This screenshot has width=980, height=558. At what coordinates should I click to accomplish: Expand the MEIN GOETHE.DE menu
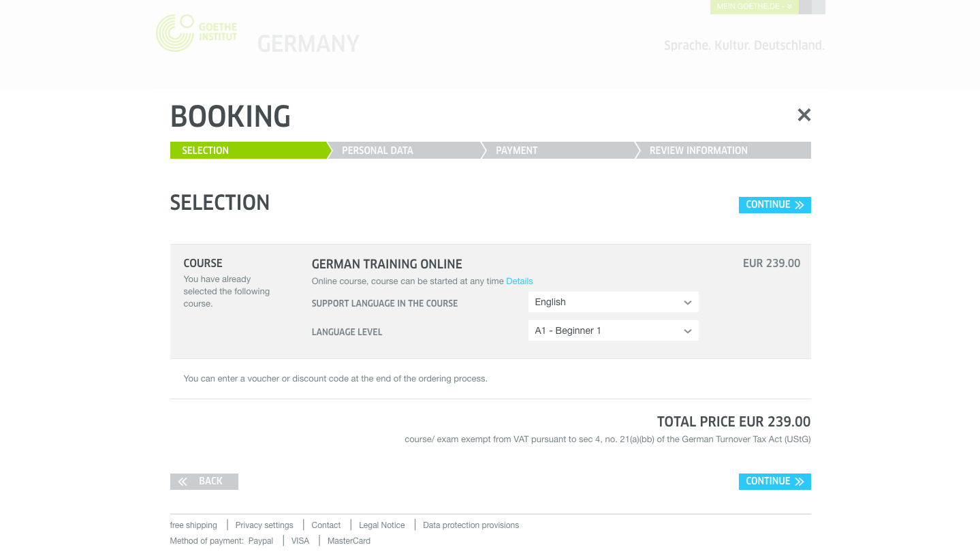click(x=754, y=7)
